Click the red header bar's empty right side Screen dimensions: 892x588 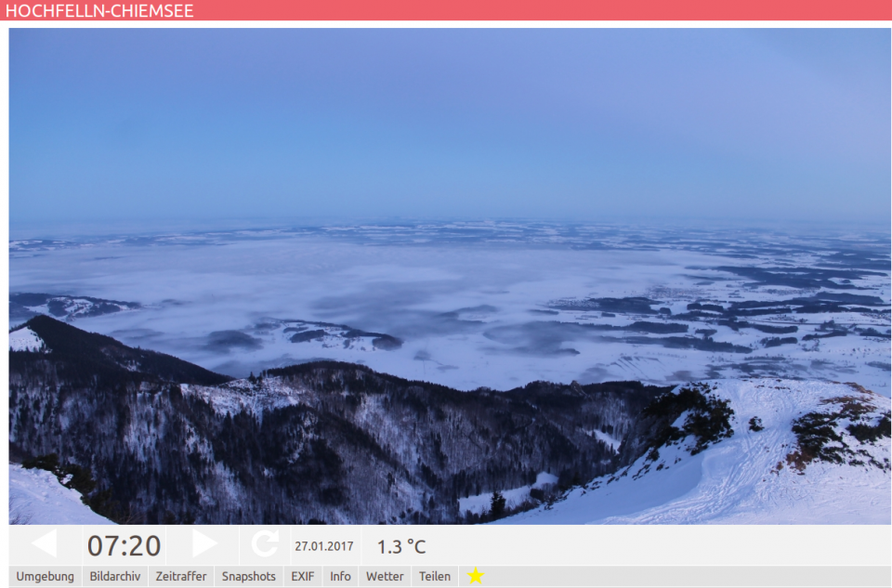[650, 10]
